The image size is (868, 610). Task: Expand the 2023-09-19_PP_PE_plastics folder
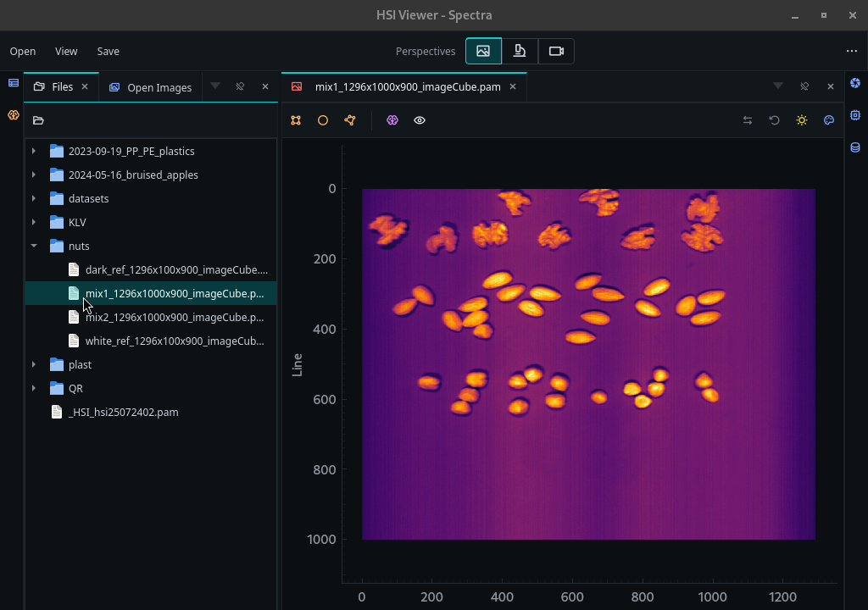34,151
